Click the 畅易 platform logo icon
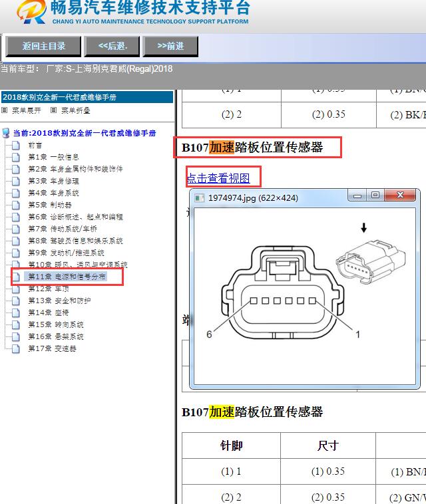Image resolution: width=426 pixels, height=504 pixels. point(31,12)
